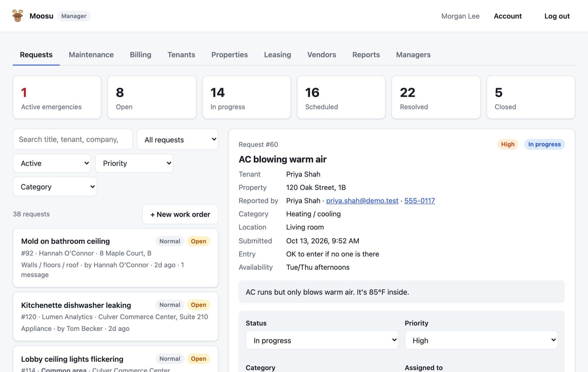
Task: Open the Reports tab
Action: [366, 55]
